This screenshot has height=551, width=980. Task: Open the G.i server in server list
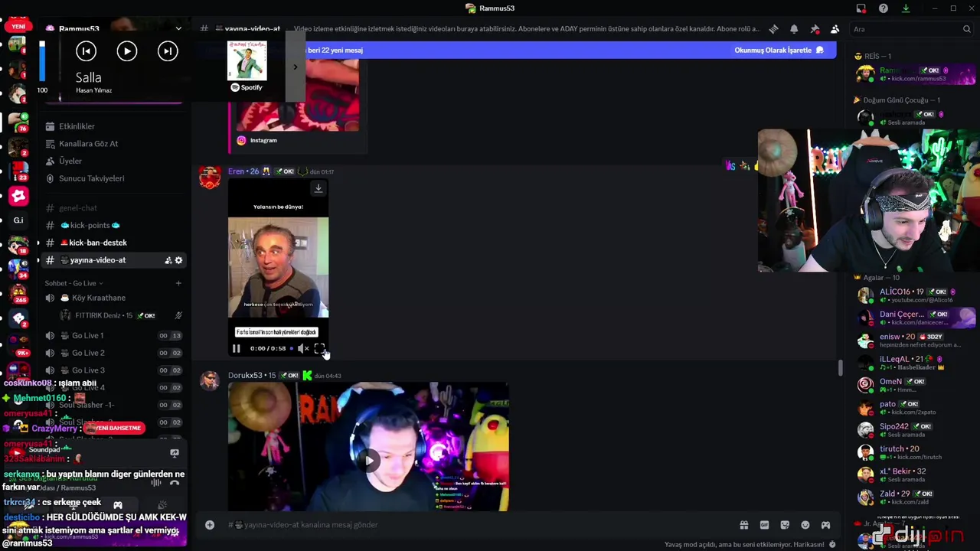pos(18,220)
